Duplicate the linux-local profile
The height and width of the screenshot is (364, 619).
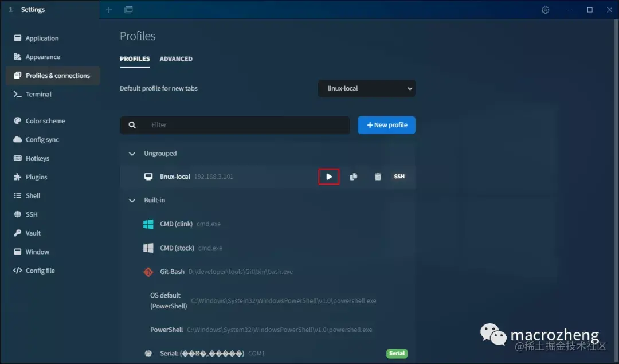point(353,177)
